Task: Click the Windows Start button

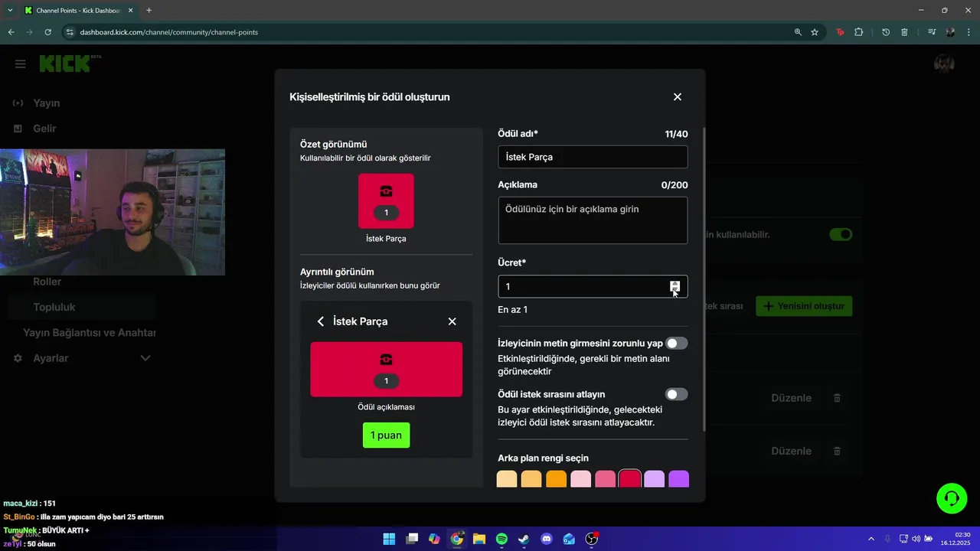Action: [389, 539]
